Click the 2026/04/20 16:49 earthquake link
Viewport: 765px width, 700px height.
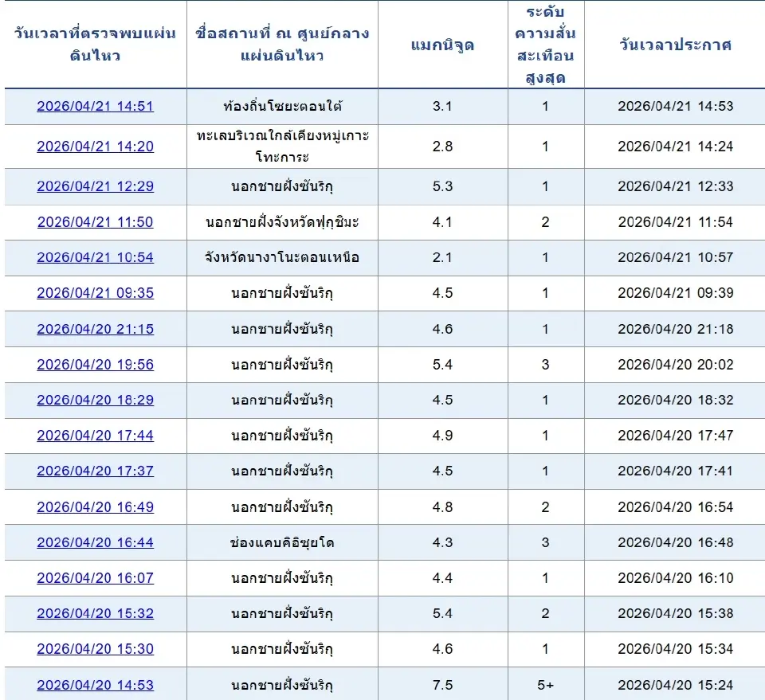click(96, 507)
